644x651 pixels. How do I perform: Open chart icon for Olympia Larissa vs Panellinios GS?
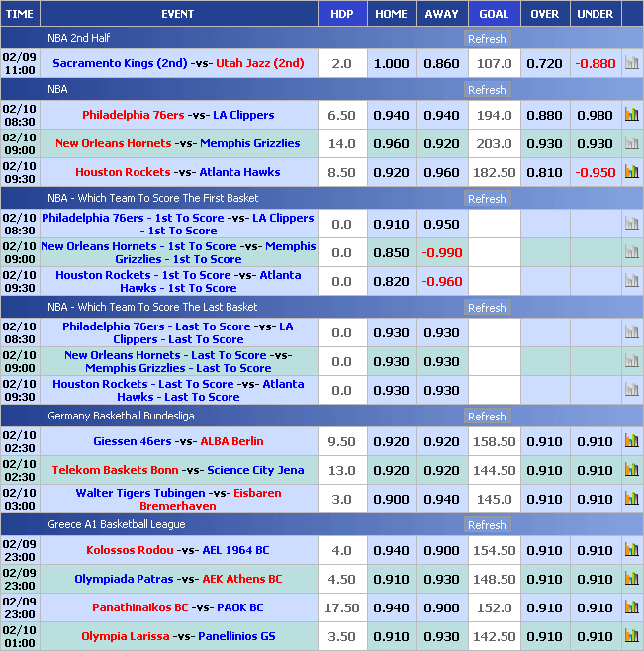click(631, 636)
